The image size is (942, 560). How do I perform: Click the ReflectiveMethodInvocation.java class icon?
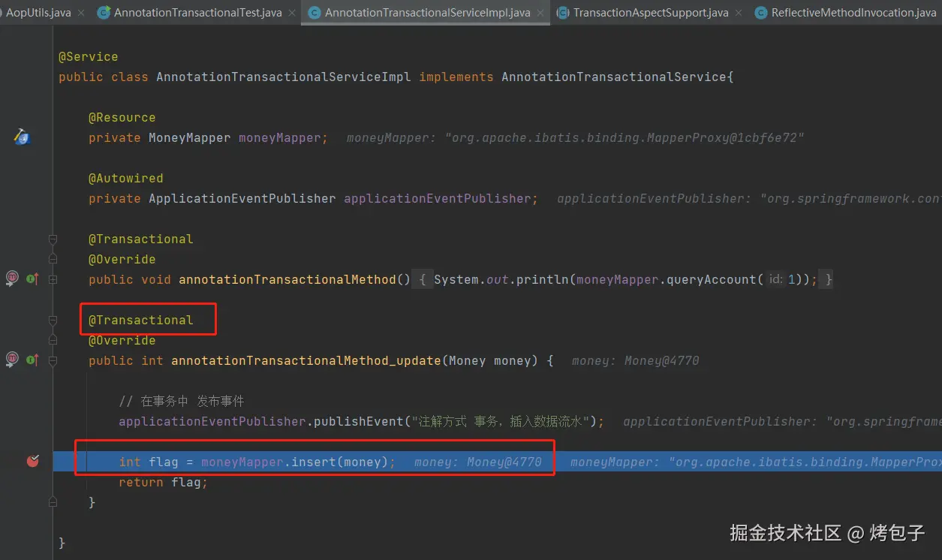(760, 13)
